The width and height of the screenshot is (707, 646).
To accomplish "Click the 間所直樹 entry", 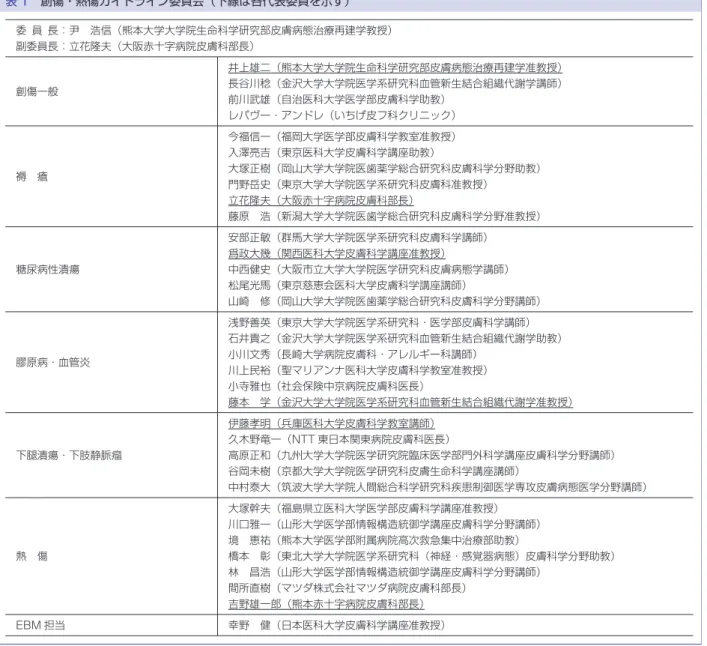I will 347,588.
